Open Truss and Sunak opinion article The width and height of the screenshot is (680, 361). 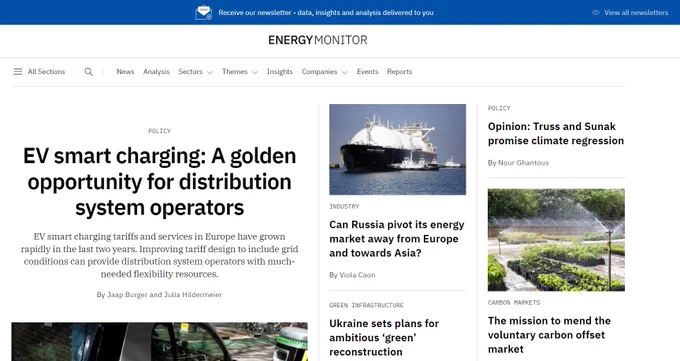pos(556,134)
